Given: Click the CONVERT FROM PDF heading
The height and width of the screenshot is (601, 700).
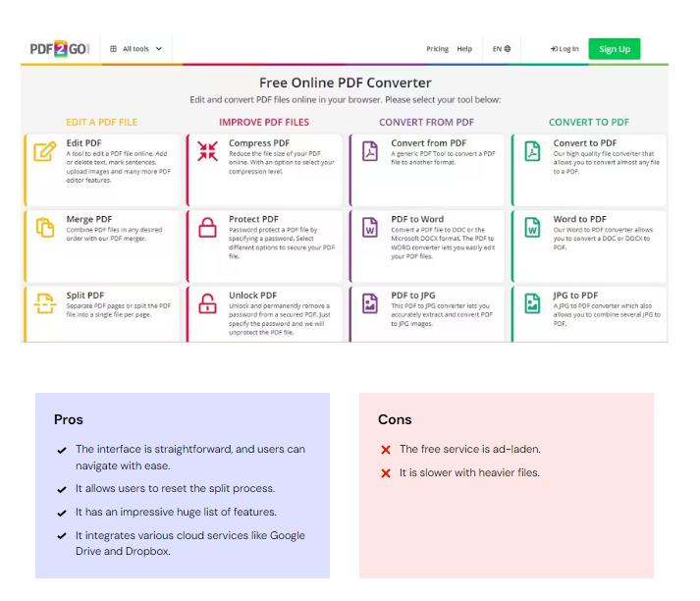Looking at the screenshot, I should 426,122.
